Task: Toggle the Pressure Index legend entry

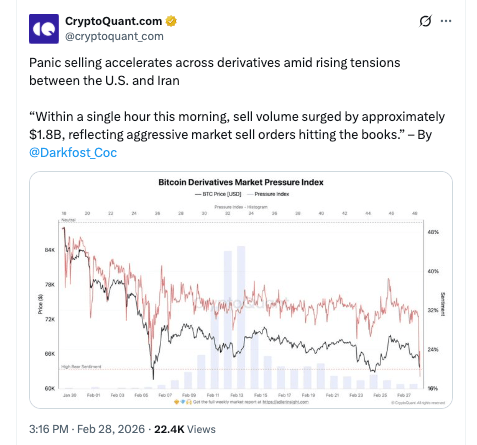Action: click(x=268, y=194)
